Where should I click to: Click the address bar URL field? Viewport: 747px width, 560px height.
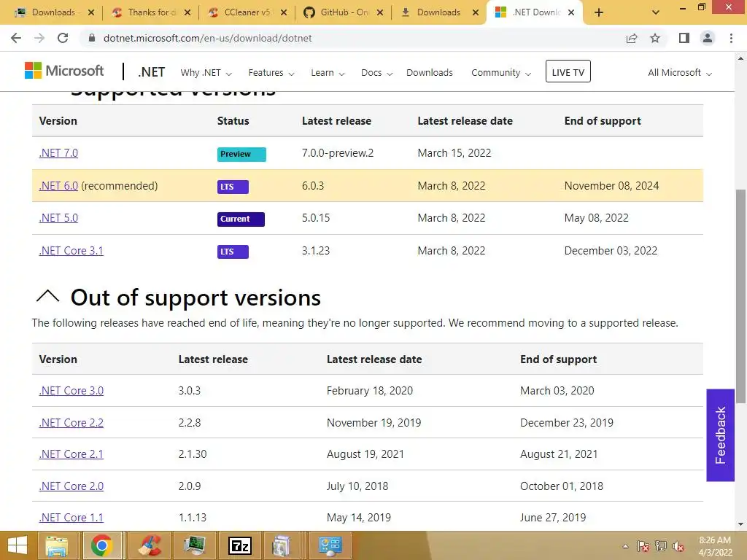pyautogui.click(x=352, y=38)
